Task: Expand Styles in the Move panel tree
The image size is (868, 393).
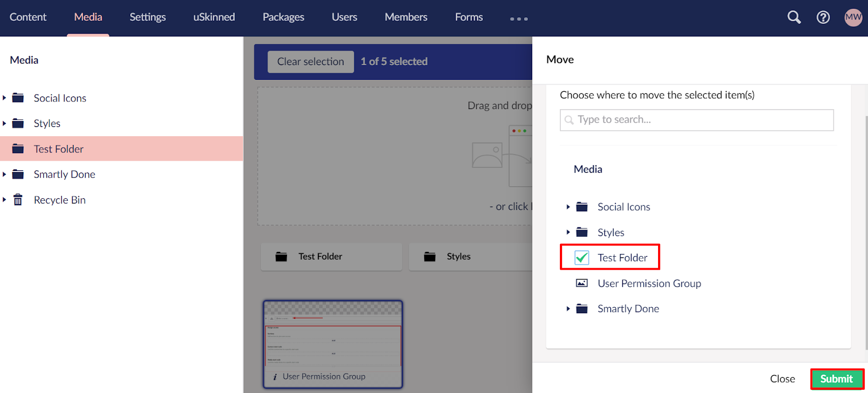Action: click(568, 232)
